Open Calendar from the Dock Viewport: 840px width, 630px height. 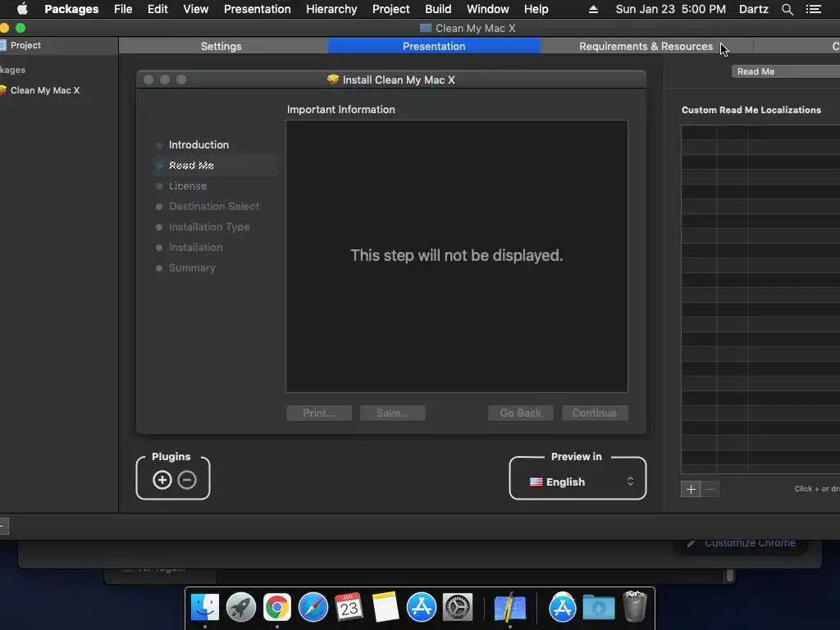(349, 607)
